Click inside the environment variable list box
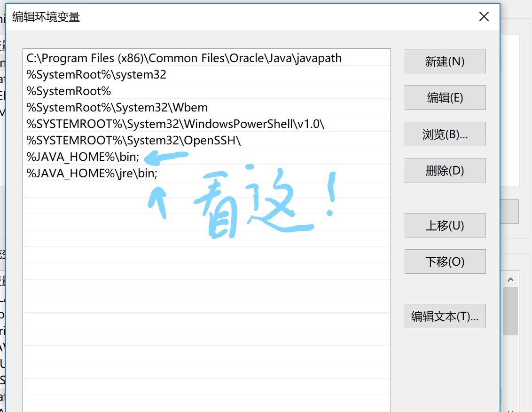 207,235
